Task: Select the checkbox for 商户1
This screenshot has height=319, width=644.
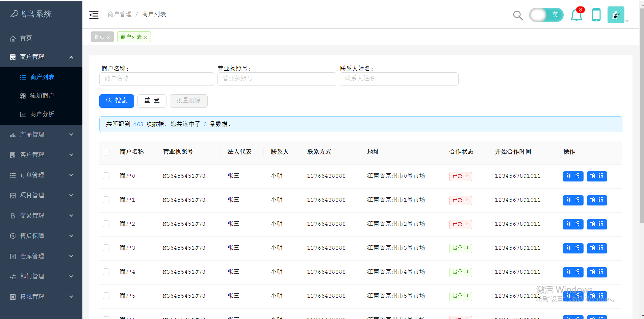Action: click(x=106, y=200)
